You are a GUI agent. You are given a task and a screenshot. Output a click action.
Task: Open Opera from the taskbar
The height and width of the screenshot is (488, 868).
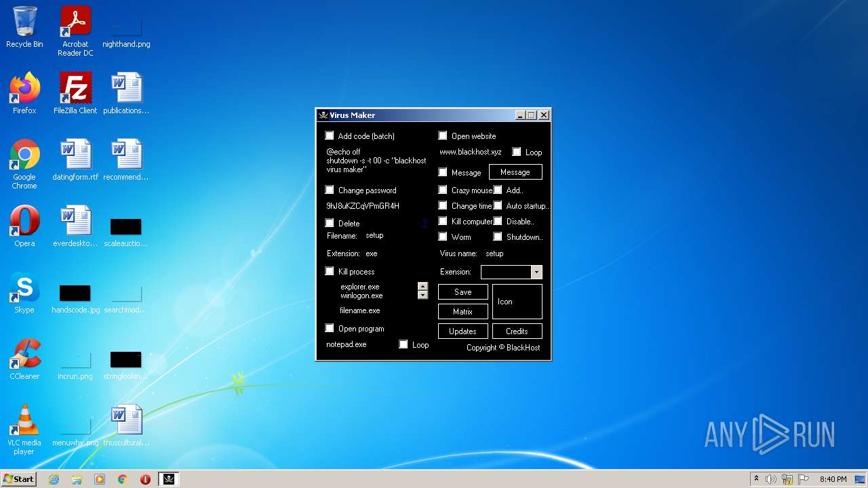point(145,479)
